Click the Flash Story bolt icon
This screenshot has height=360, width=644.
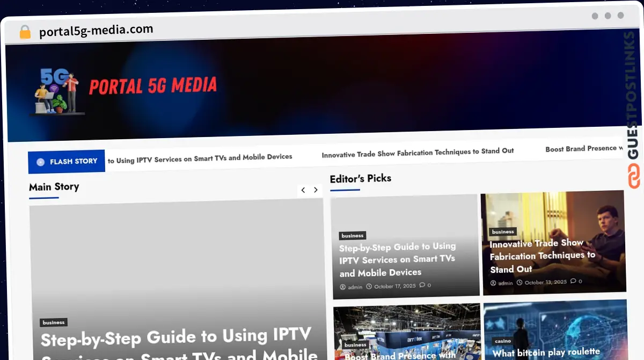click(40, 162)
